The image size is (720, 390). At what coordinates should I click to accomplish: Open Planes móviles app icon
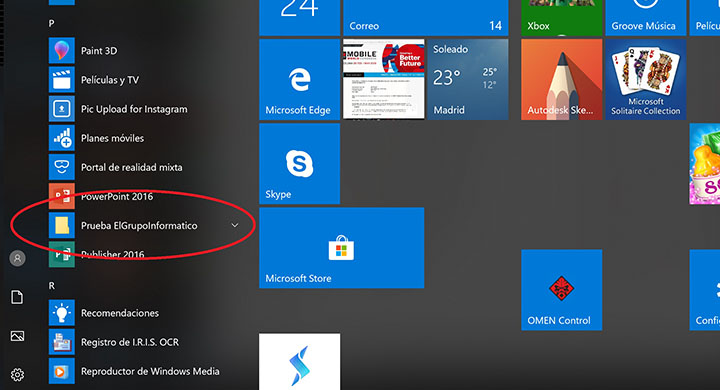pyautogui.click(x=62, y=138)
